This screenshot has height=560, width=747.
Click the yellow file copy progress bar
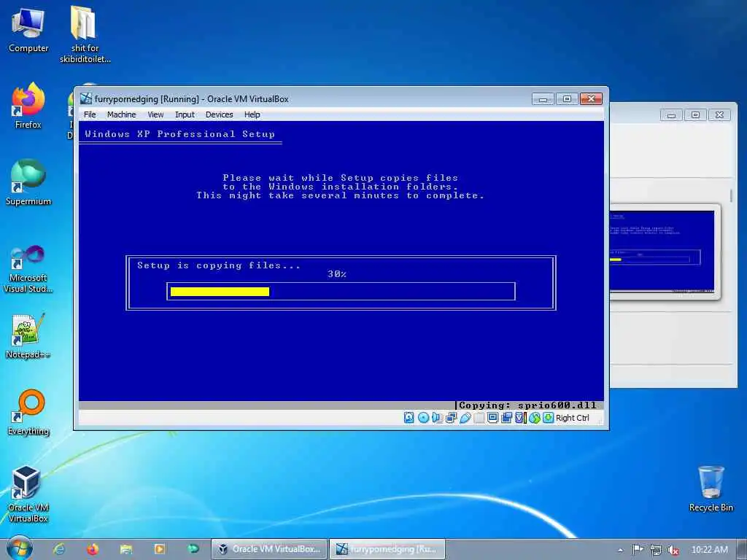pos(220,292)
